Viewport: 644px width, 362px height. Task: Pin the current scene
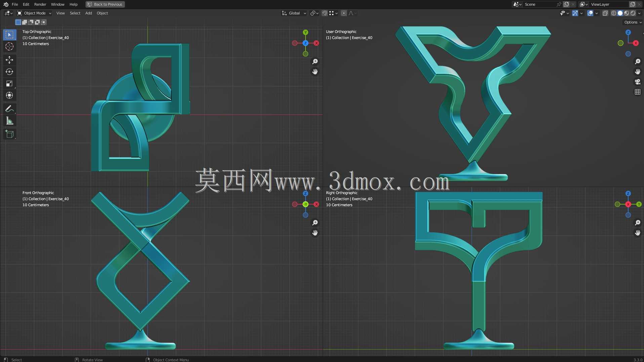[559, 4]
